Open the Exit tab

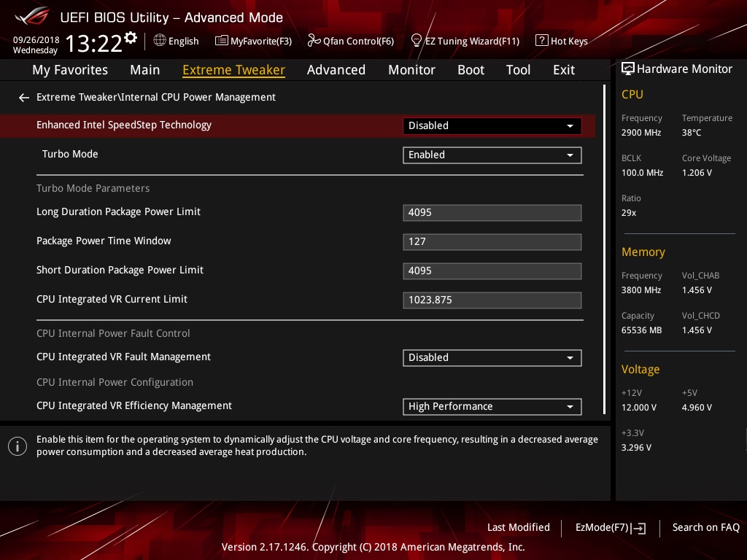(564, 70)
